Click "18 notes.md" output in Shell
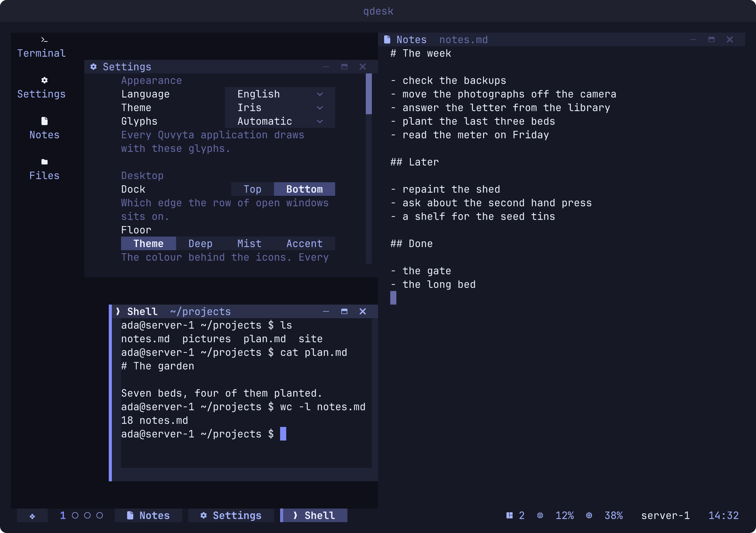This screenshot has height=533, width=756. pyautogui.click(x=155, y=420)
